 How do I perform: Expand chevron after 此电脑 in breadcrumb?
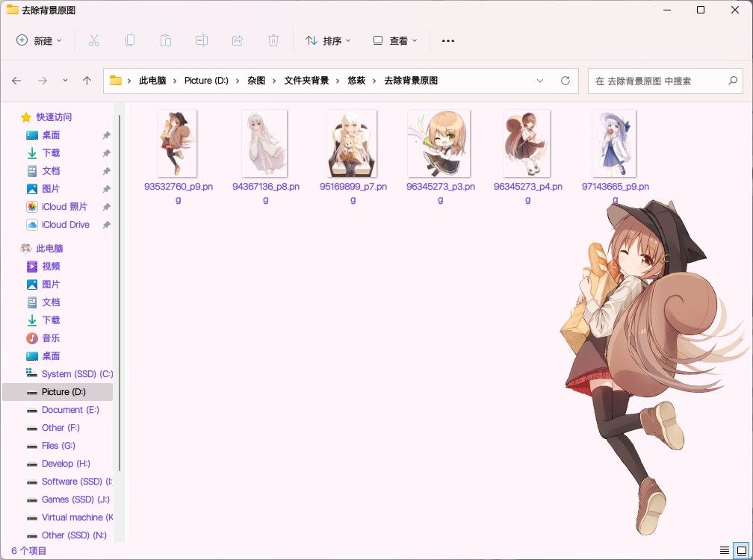(176, 81)
